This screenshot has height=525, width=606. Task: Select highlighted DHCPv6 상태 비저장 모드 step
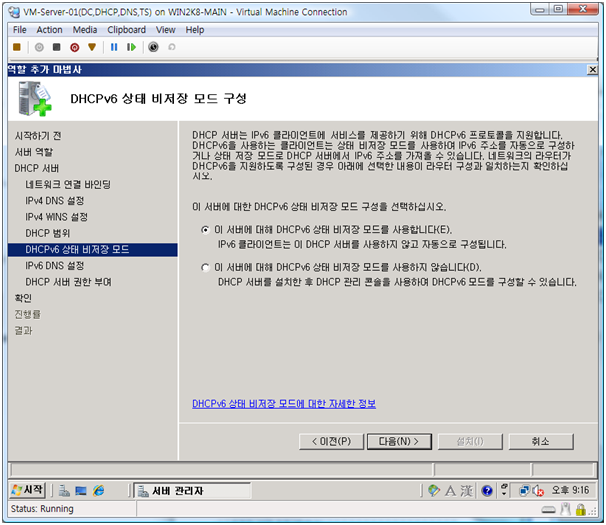point(93,249)
